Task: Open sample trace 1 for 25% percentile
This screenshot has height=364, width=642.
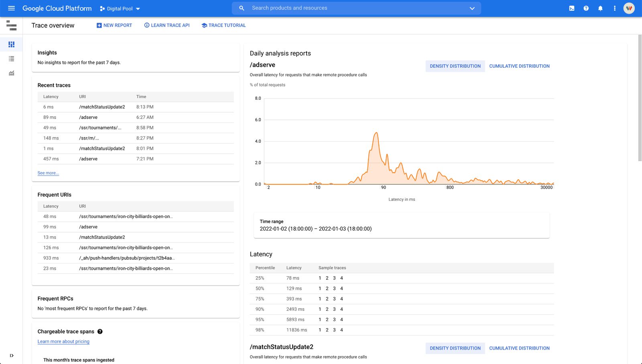Action: coord(320,278)
